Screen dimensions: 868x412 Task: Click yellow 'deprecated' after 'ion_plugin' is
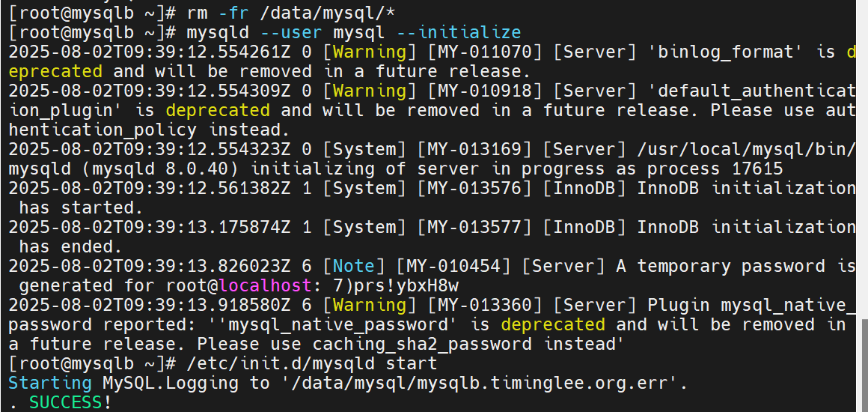pyautogui.click(x=218, y=110)
